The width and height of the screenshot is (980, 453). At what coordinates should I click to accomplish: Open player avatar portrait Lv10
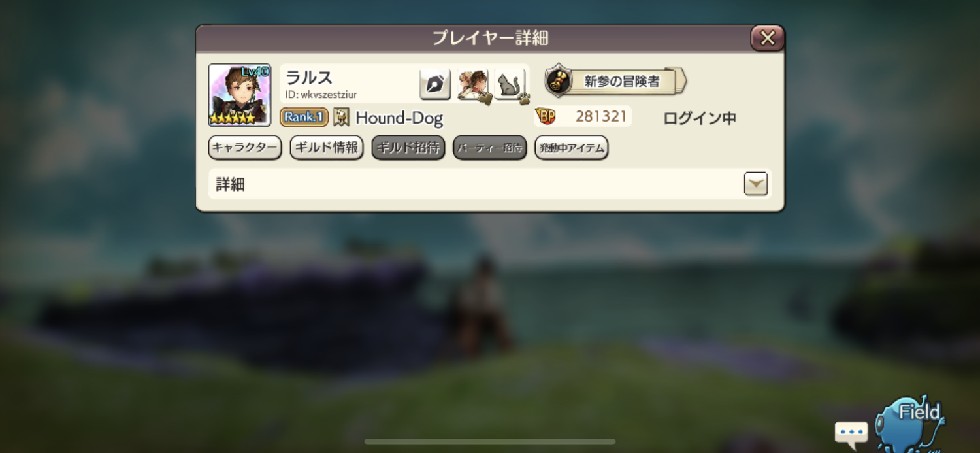(x=240, y=95)
